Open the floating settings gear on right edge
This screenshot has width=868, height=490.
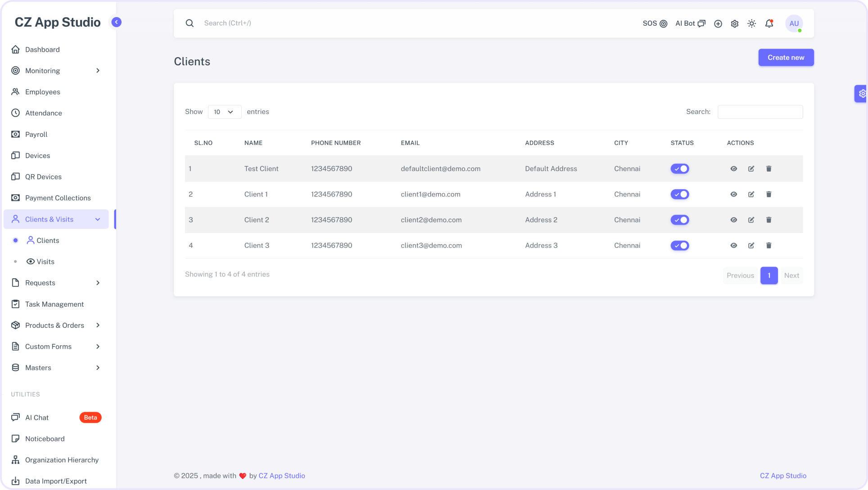[x=862, y=93]
